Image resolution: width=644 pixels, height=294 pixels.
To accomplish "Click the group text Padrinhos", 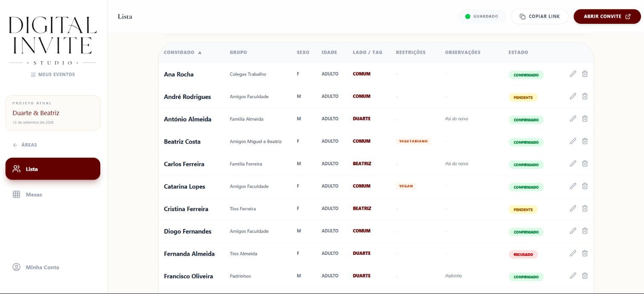I will pos(240,276).
